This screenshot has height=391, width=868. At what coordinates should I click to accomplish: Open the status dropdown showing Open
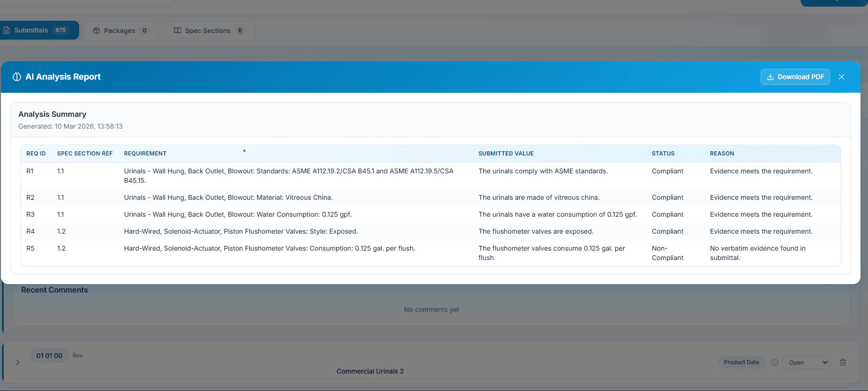tap(806, 362)
